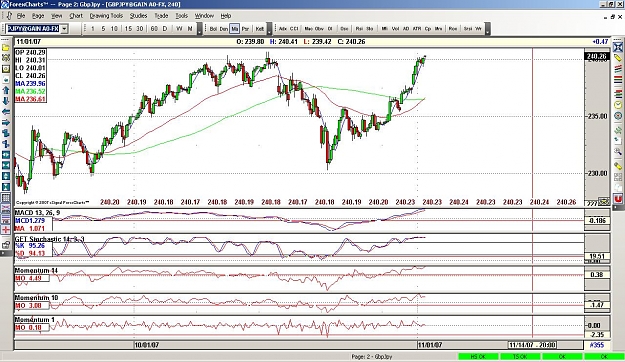This screenshot has height=362, width=625.
Task: Toggle the Ma moving average study
Action: click(234, 29)
